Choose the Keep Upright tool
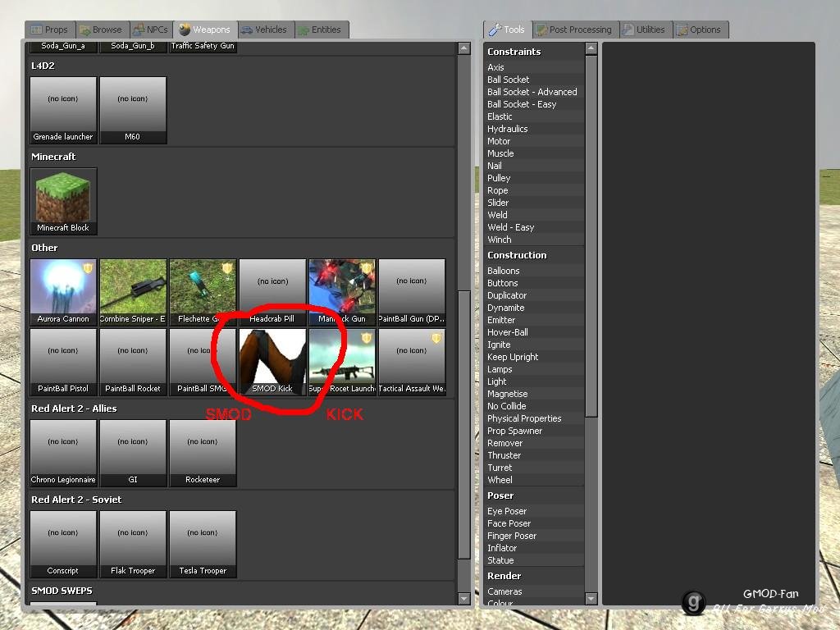This screenshot has width=840, height=630. point(533,357)
